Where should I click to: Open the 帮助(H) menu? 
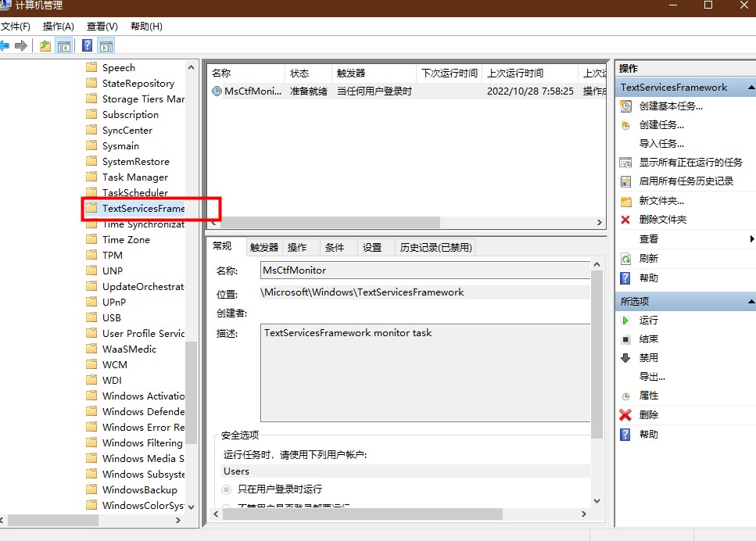[x=146, y=27]
